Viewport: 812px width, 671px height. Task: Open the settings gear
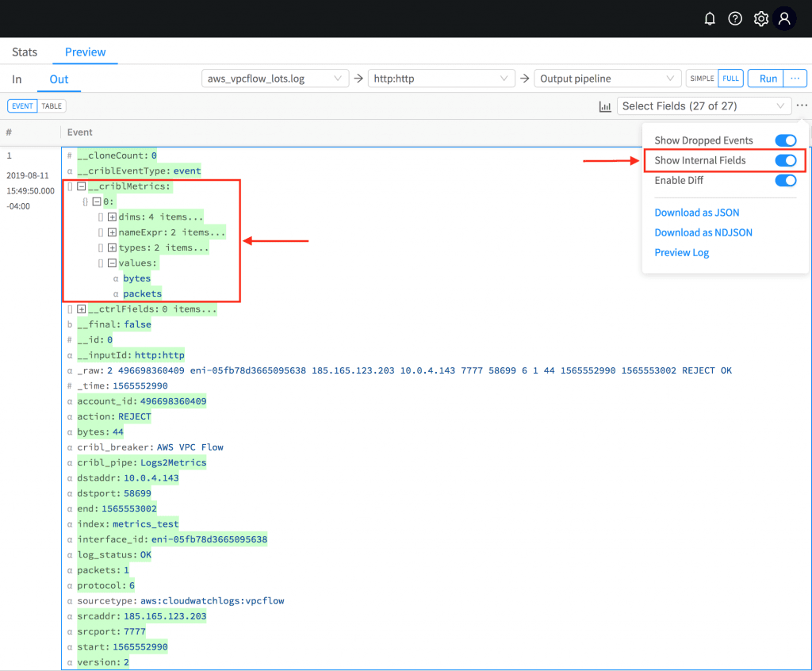[760, 18]
